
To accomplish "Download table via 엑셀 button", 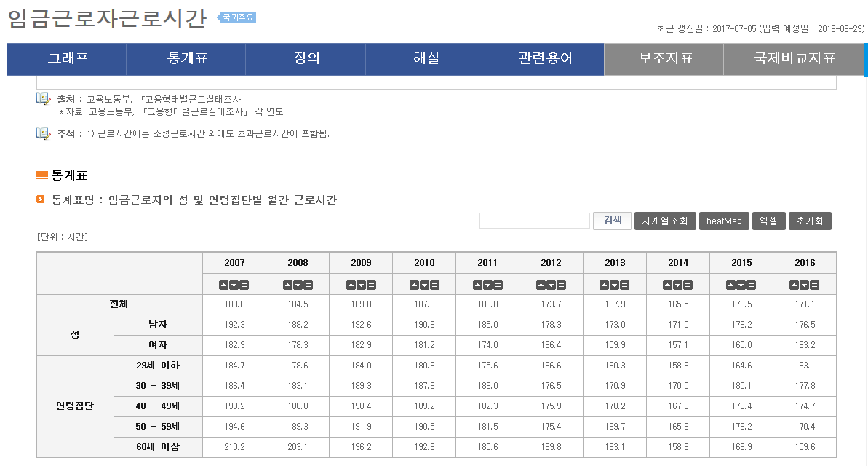I will 768,221.
